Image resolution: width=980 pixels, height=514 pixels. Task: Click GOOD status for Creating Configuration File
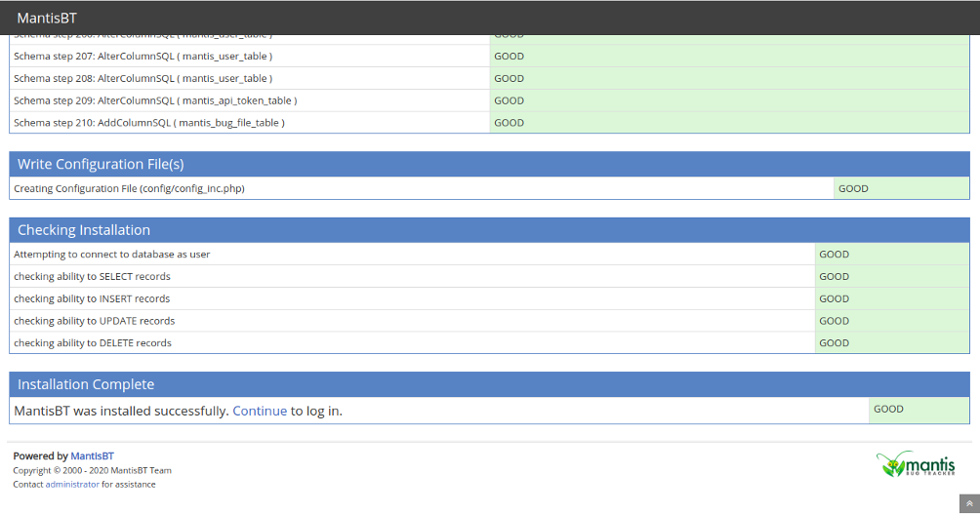click(x=853, y=188)
